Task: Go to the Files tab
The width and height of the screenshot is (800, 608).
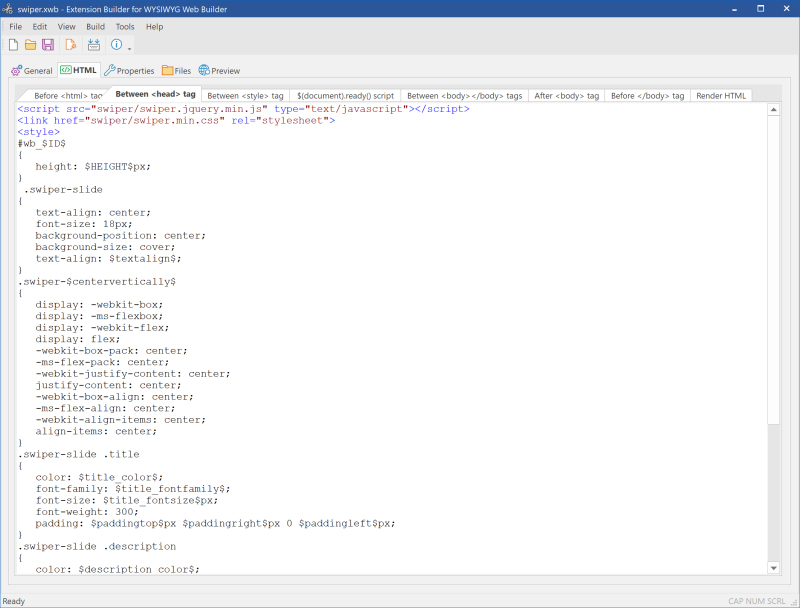Action: (176, 71)
